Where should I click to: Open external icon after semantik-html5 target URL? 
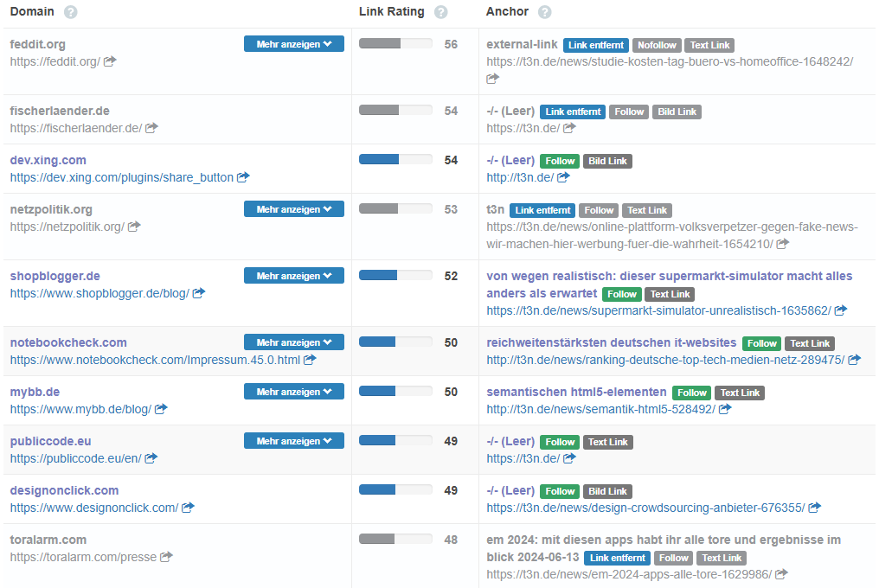coord(725,409)
